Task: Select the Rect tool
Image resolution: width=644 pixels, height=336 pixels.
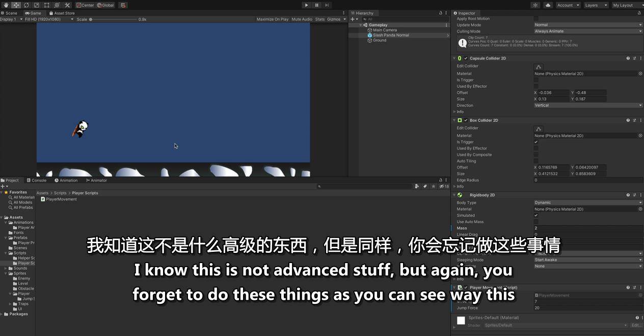Action: point(46,5)
